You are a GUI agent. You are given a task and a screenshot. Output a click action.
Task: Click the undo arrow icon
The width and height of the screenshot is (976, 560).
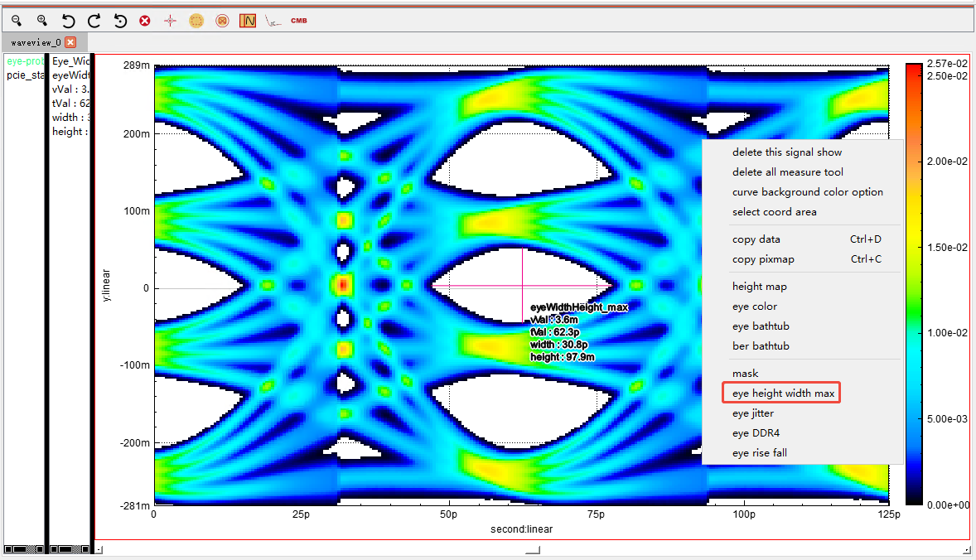69,20
